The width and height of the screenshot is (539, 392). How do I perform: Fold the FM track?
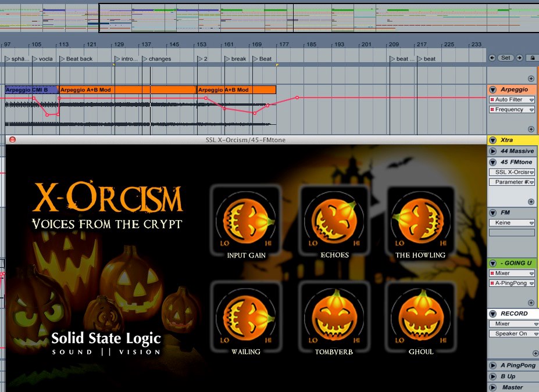(x=493, y=213)
